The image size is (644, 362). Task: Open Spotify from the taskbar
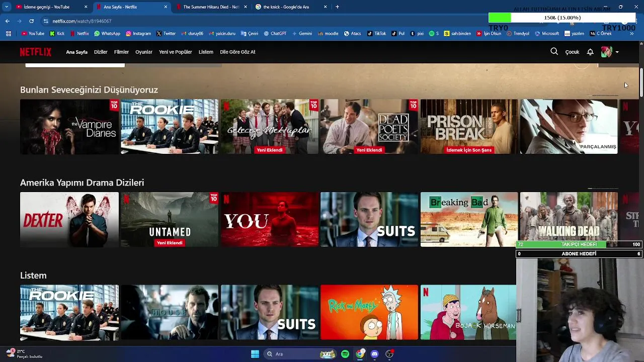345,354
